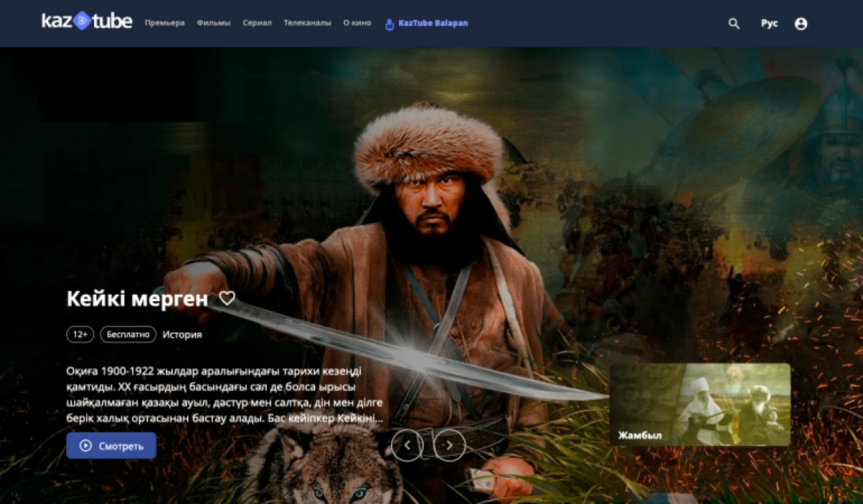Click the Смотреть watch button
This screenshot has width=863, height=504.
pyautogui.click(x=111, y=446)
